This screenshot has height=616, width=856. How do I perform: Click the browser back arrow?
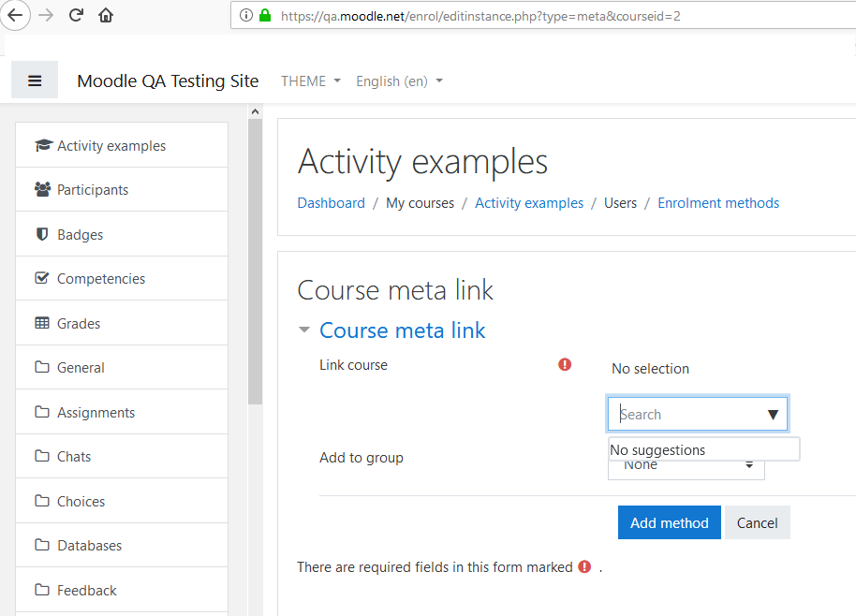[15, 15]
